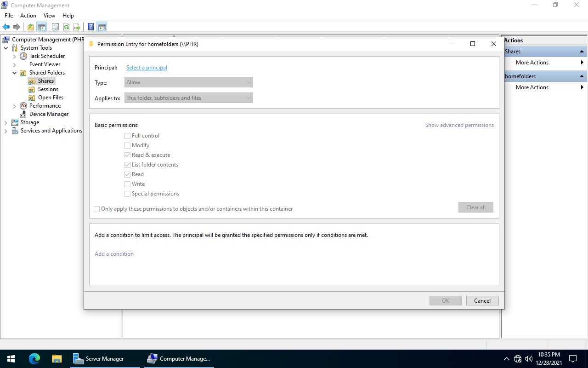Click the Export List toolbar icon
The height and width of the screenshot is (368, 588).
(x=77, y=27)
